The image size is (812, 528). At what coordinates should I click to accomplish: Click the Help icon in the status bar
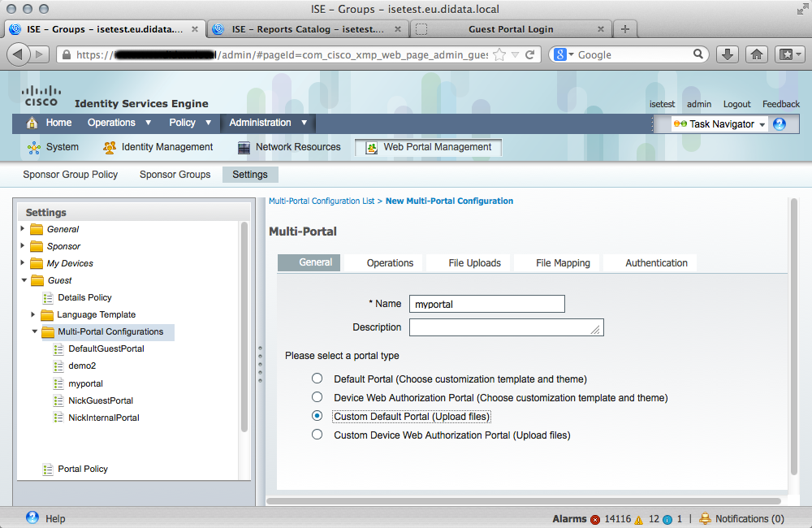32,517
